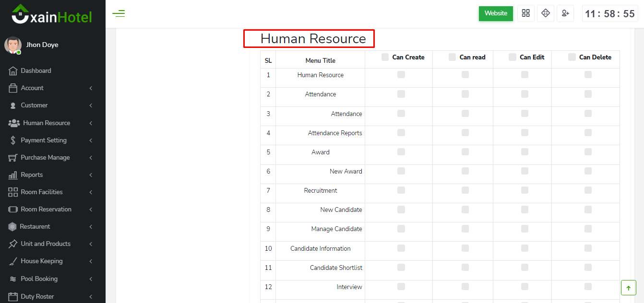Viewport: 644px width, 303px height.
Task: Click the hamburger menu toggle icon
Action: pyautogui.click(x=119, y=13)
